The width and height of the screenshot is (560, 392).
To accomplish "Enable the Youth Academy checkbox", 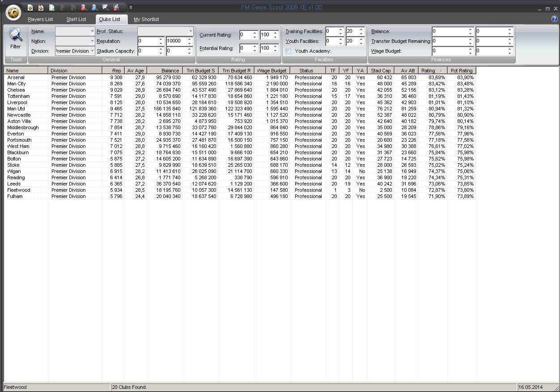I will point(288,51).
